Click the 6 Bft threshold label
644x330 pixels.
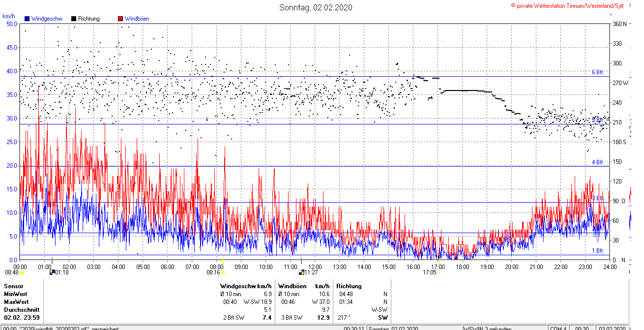click(x=597, y=72)
